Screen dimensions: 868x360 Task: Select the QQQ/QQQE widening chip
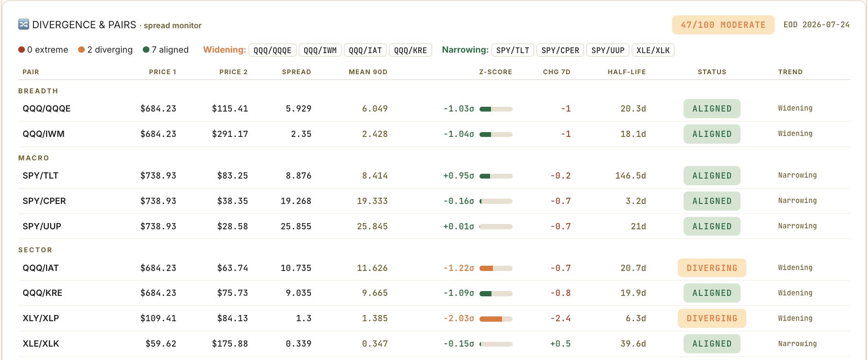tap(273, 50)
